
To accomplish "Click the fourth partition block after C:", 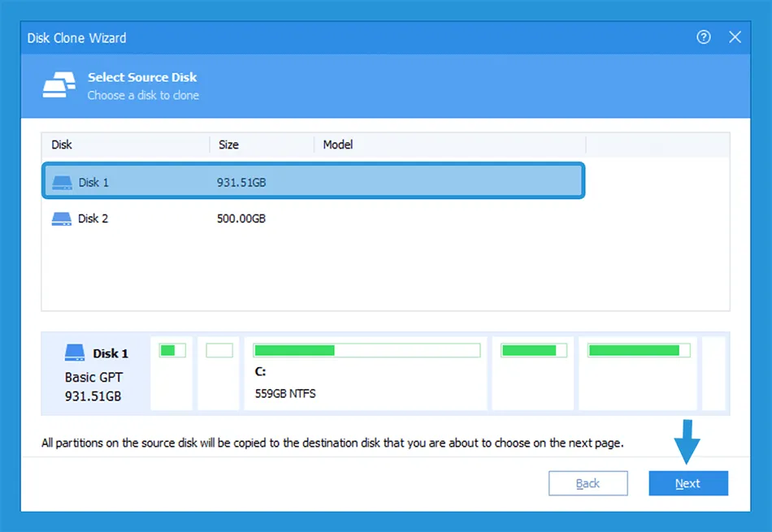I will pos(532,374).
